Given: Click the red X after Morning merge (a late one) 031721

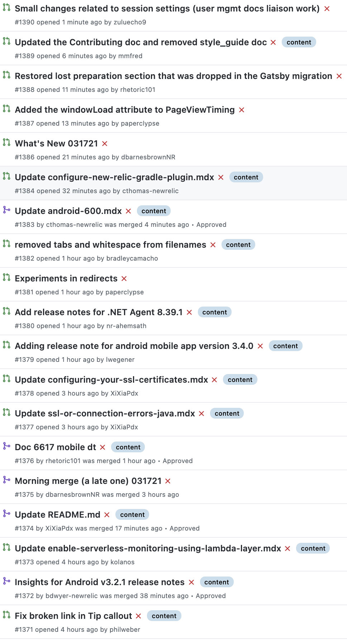Looking at the screenshot, I should pyautogui.click(x=168, y=481).
